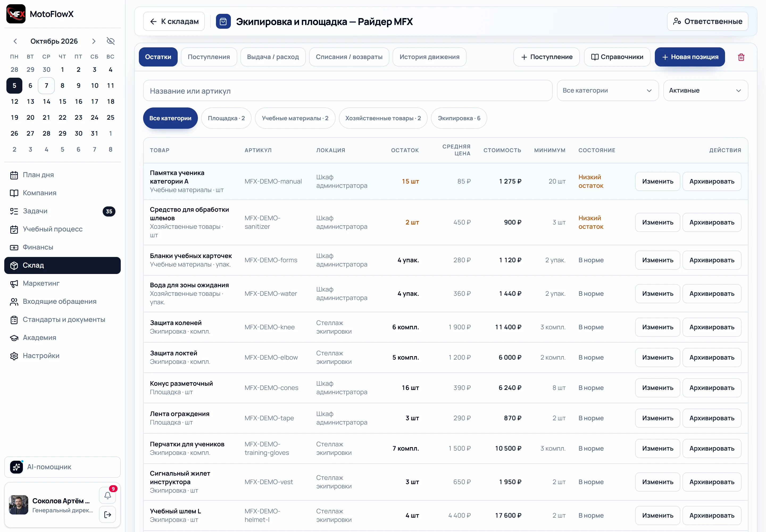Image resolution: width=766 pixels, height=532 pixels.
Task: Open the Все категории dropdown
Action: [x=608, y=90]
